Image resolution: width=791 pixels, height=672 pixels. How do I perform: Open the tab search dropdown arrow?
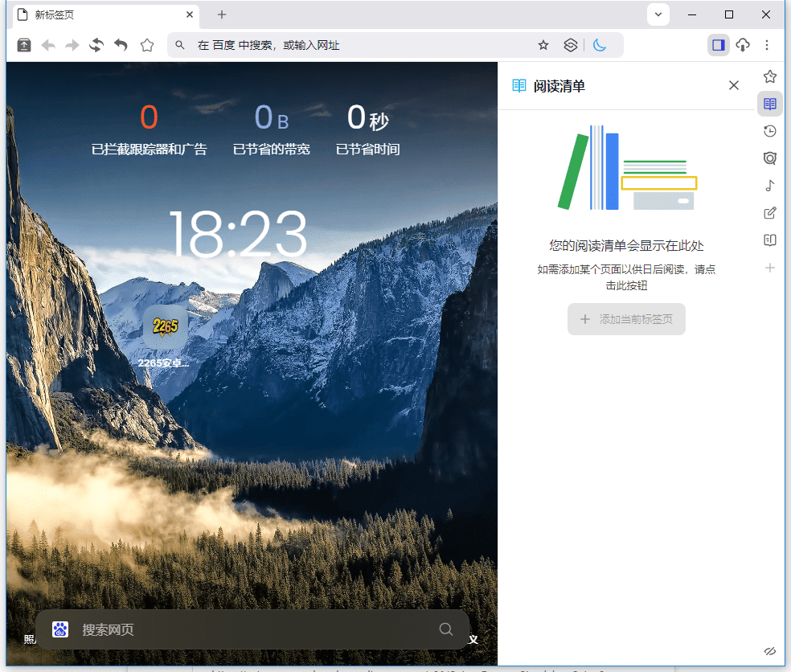point(658,14)
